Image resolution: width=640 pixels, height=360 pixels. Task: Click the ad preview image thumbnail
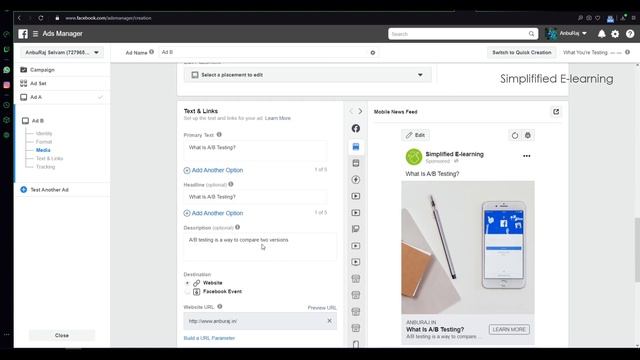(468, 247)
